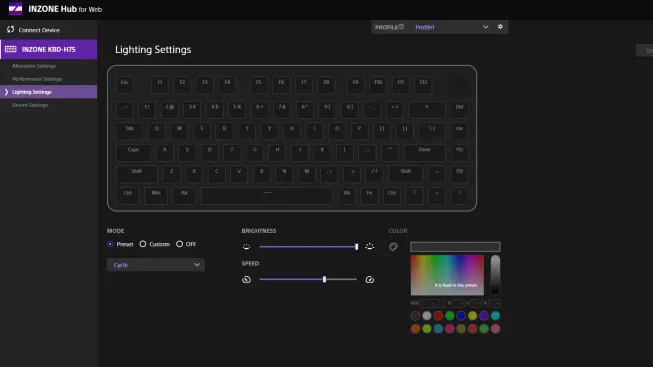Image resolution: width=653 pixels, height=367 pixels.
Task: Select the spacebar key on keyboard
Action: 267,195
